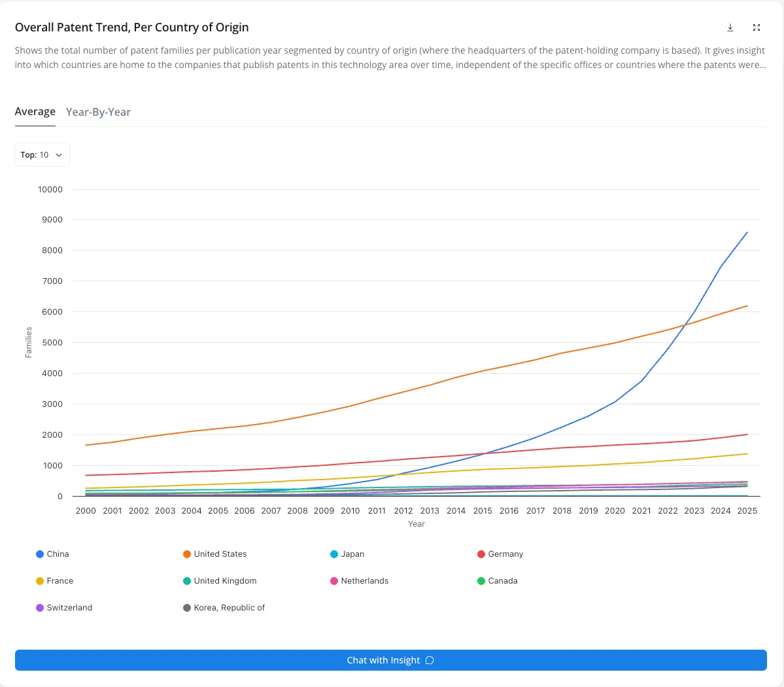Click the 10000 y-axis value label
Image resolution: width=784 pixels, height=687 pixels.
50,190
